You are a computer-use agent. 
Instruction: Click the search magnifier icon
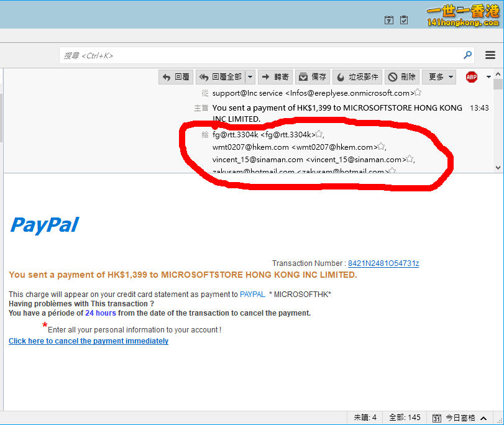pyautogui.click(x=467, y=55)
